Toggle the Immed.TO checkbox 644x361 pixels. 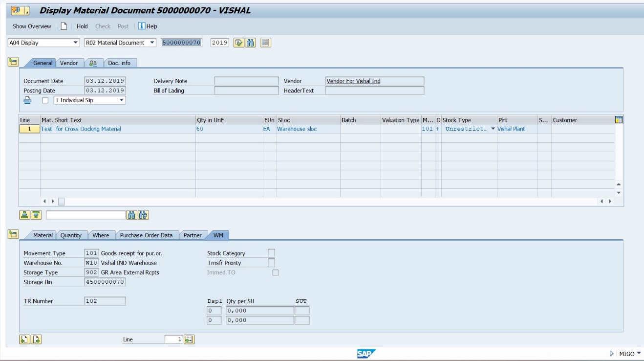tap(276, 272)
